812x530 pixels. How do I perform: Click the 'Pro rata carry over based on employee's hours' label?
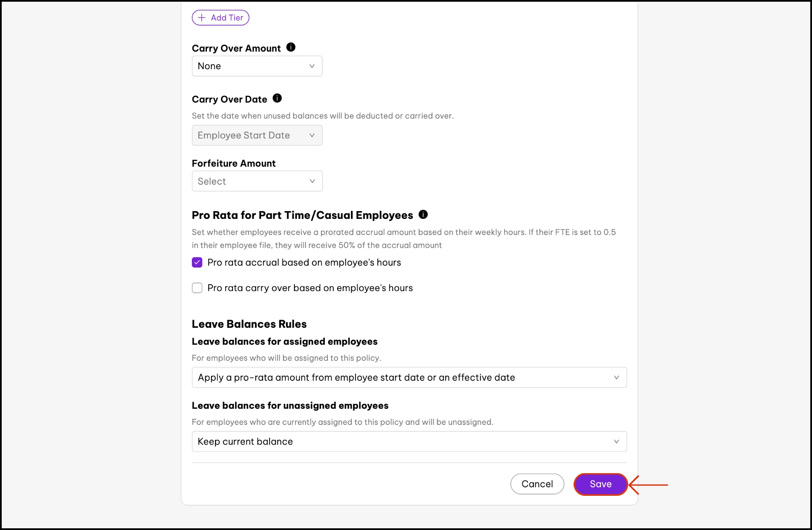tap(310, 288)
